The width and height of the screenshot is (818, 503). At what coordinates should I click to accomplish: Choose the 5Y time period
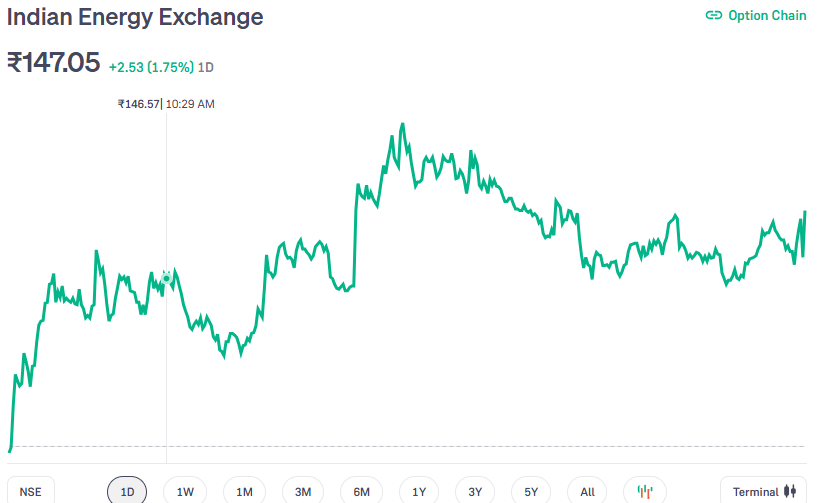pyautogui.click(x=531, y=491)
